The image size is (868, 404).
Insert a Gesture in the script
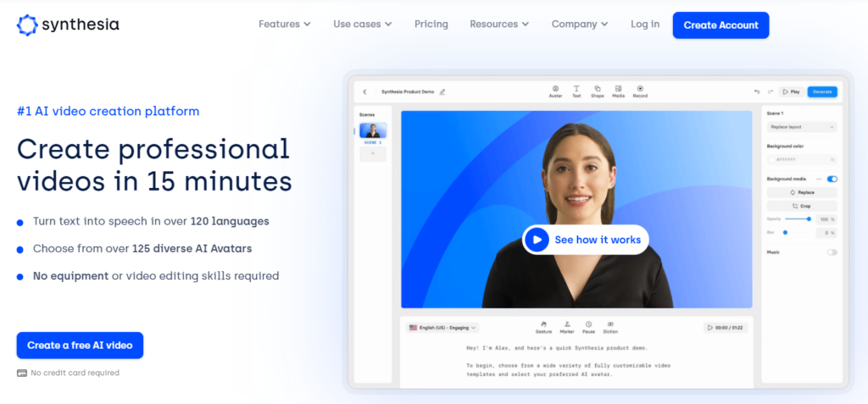(x=543, y=327)
